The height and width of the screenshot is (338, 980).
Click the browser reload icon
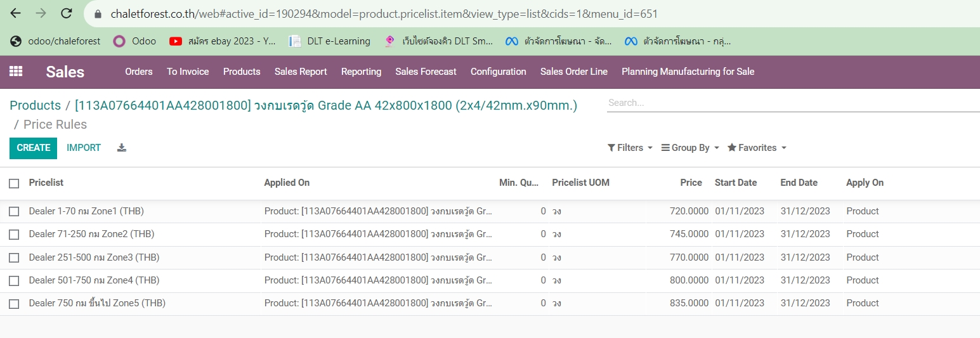(x=66, y=13)
